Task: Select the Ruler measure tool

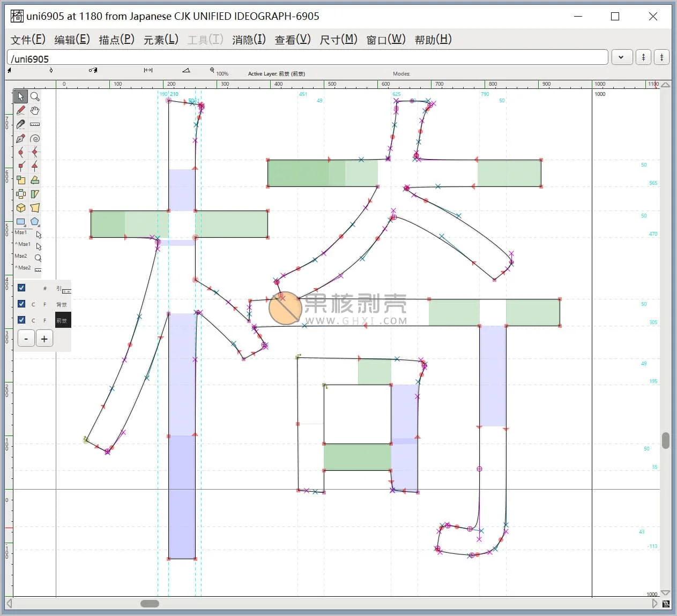Action: 35,124
